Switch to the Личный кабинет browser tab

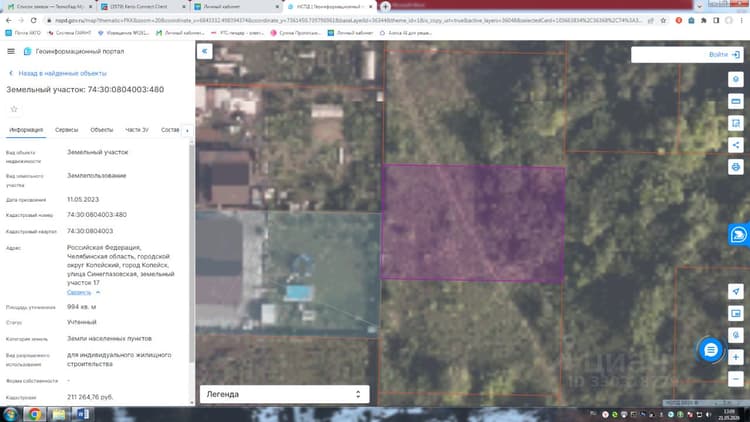[x=235, y=7]
